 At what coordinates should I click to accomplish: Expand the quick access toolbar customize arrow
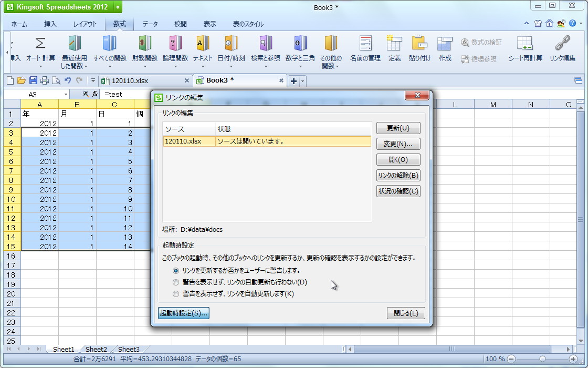click(93, 80)
